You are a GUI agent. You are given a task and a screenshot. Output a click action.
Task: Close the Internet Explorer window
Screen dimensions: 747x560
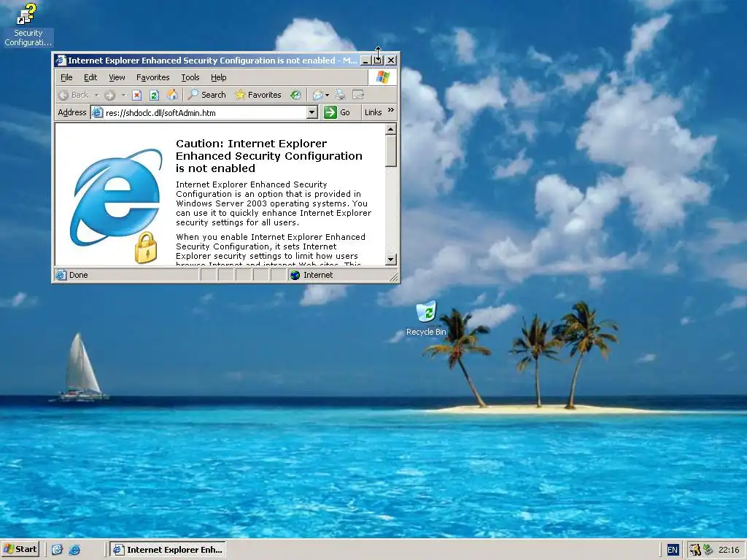click(x=391, y=61)
